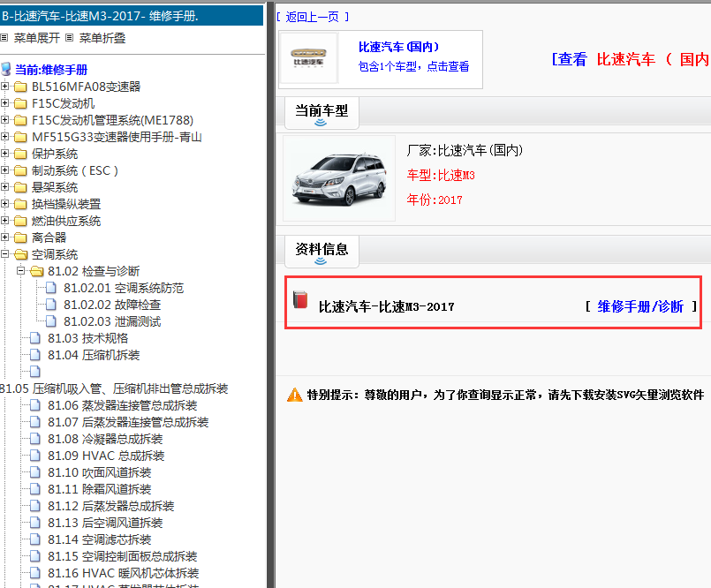
Task: Open 81.13 后空调风道拆装 page
Action: pos(105,523)
